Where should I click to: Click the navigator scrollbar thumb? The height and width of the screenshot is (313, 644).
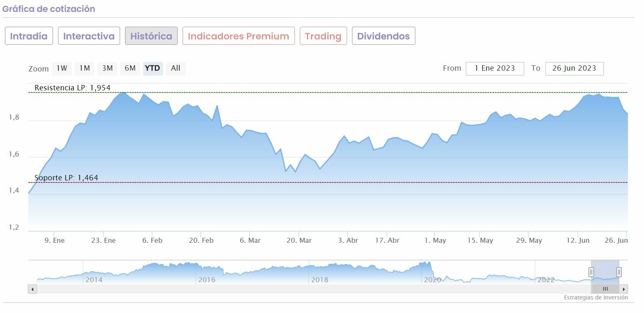click(x=605, y=289)
